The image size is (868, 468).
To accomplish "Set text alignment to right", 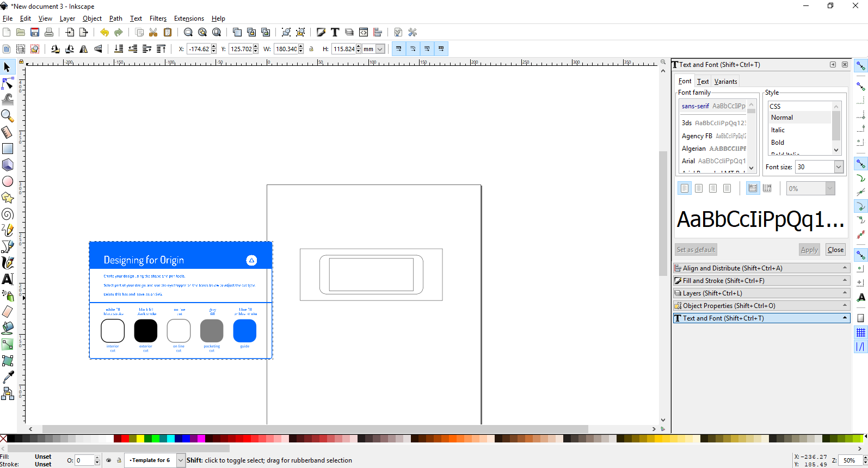I will coord(713,188).
